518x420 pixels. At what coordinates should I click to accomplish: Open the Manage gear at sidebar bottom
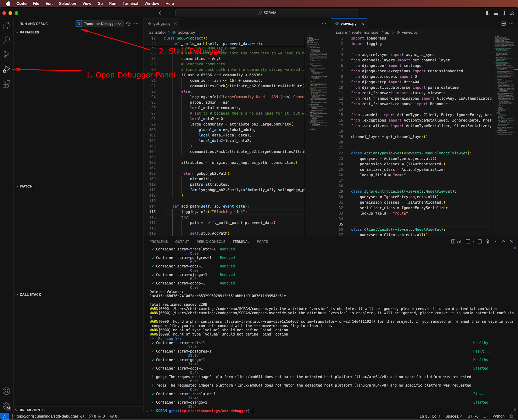pyautogui.click(x=6, y=406)
